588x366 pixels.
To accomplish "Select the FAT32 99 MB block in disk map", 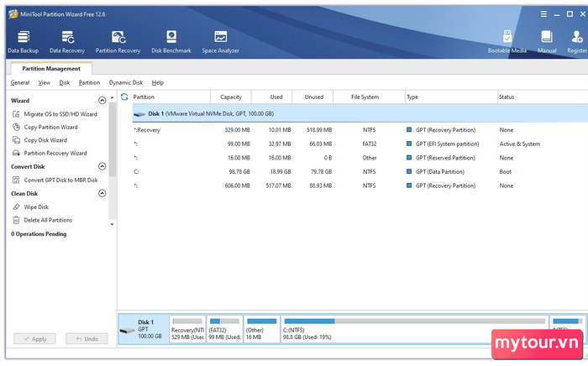I will click(224, 329).
